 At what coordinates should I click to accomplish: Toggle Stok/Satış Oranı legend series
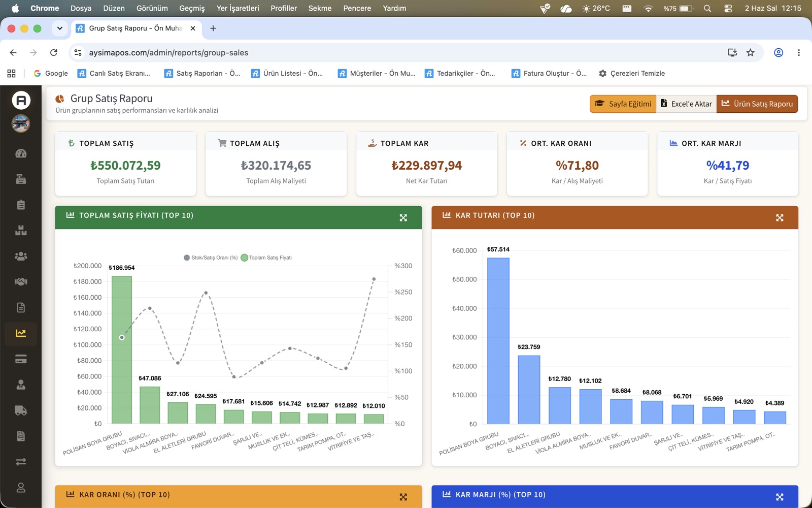pyautogui.click(x=211, y=258)
